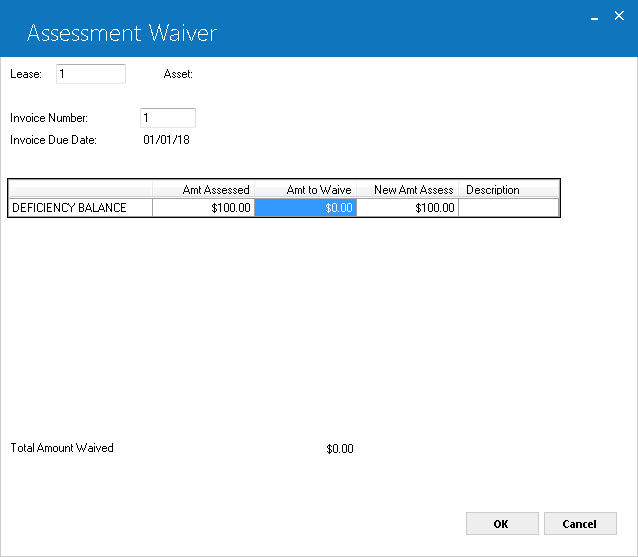Close the Assessment Waiver dialog
Image resolution: width=638 pixels, height=557 pixels.
[619, 16]
